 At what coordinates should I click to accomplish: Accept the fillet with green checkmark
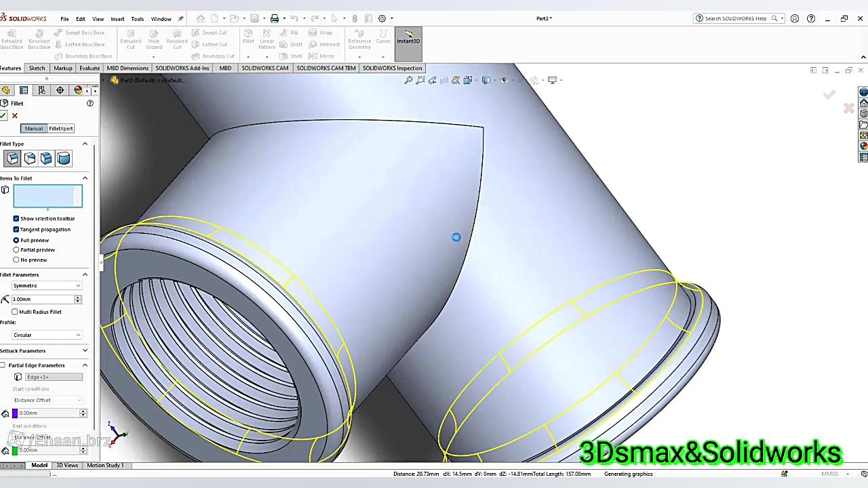coord(3,116)
